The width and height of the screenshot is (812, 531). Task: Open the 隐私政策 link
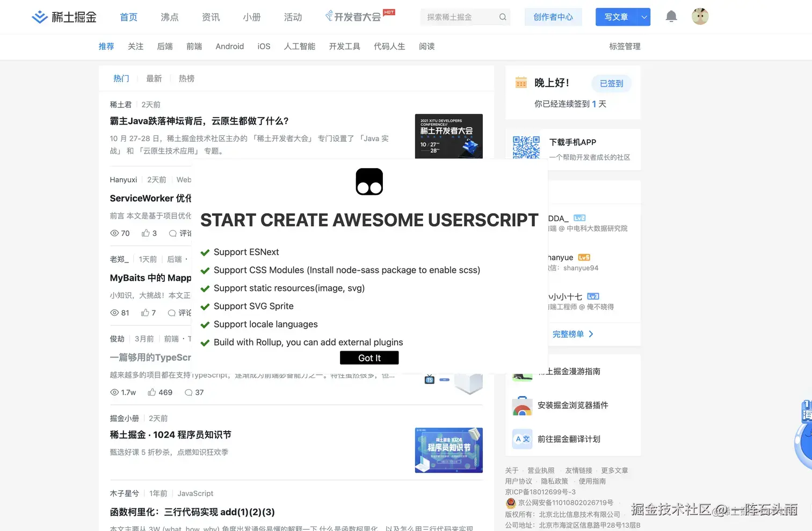(x=554, y=481)
